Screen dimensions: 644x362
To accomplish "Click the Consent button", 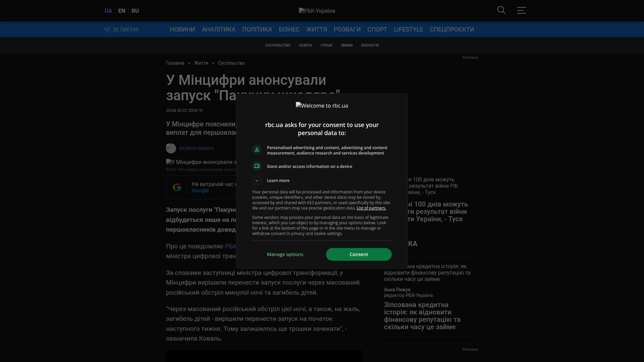I will coord(359,254).
